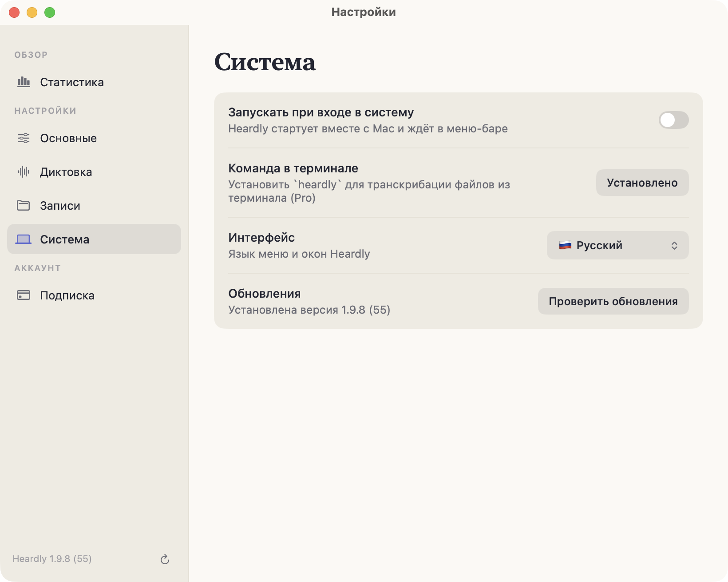The image size is (728, 582).
Task: Click the Heardly 1.9.8 (55) sidebar version text
Action: click(52, 559)
